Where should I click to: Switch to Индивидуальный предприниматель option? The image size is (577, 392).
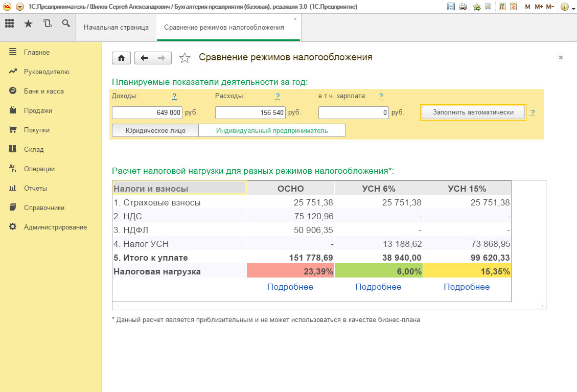click(x=271, y=130)
